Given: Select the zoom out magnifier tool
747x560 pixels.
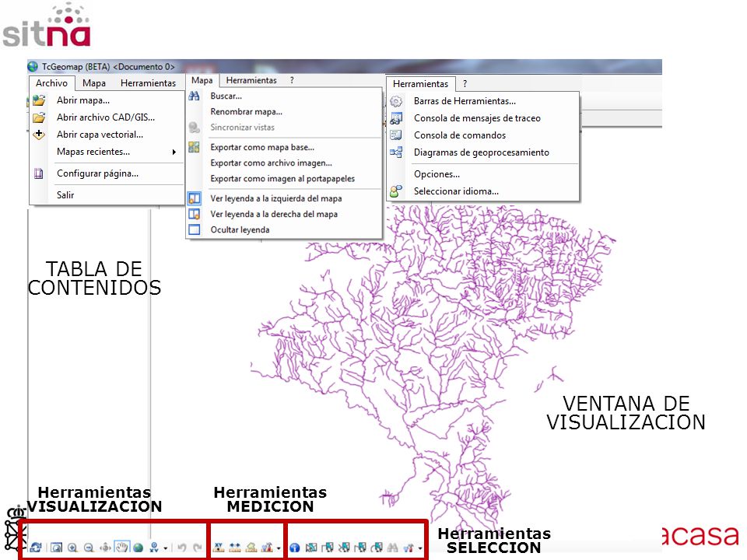Looking at the screenshot, I should tap(89, 548).
